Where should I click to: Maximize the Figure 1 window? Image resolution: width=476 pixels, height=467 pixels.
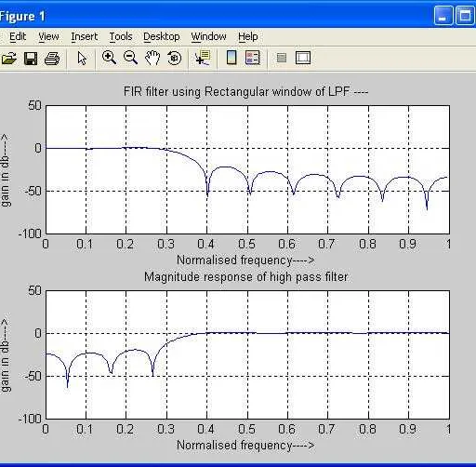(465, 15)
